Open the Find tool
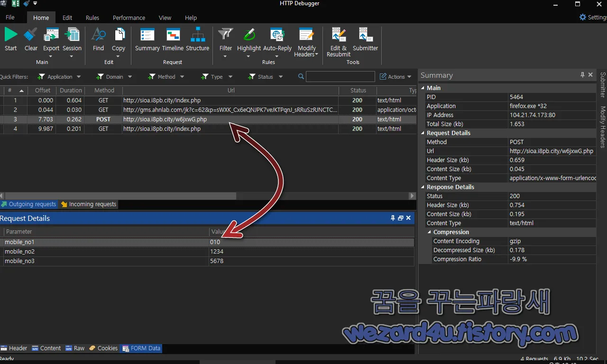The image size is (607, 364). [x=98, y=39]
